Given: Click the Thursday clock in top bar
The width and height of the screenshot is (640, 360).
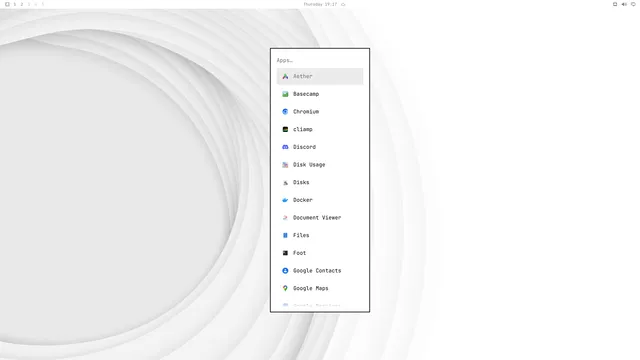Looking at the screenshot, I should 320,4.
